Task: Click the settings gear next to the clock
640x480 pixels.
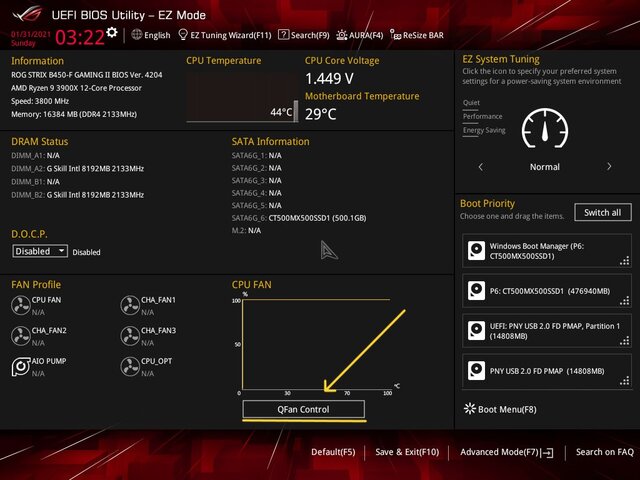Action: click(112, 32)
